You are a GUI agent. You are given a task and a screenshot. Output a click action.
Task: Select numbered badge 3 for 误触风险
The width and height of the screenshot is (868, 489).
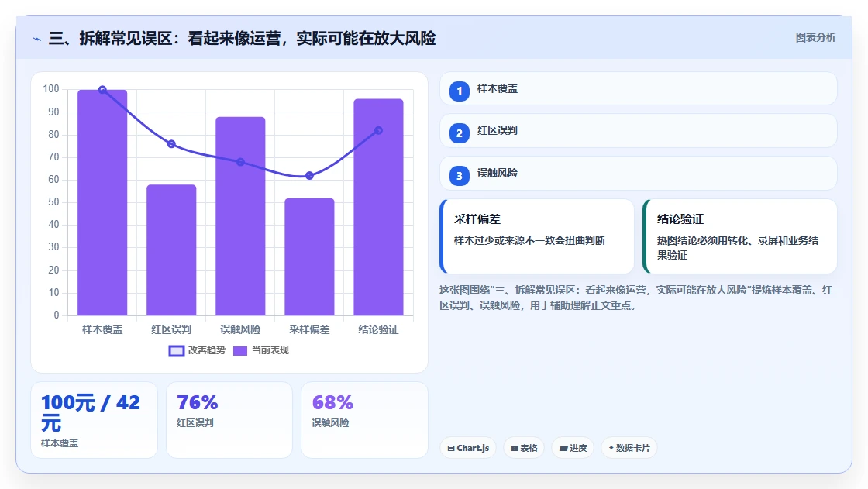459,176
